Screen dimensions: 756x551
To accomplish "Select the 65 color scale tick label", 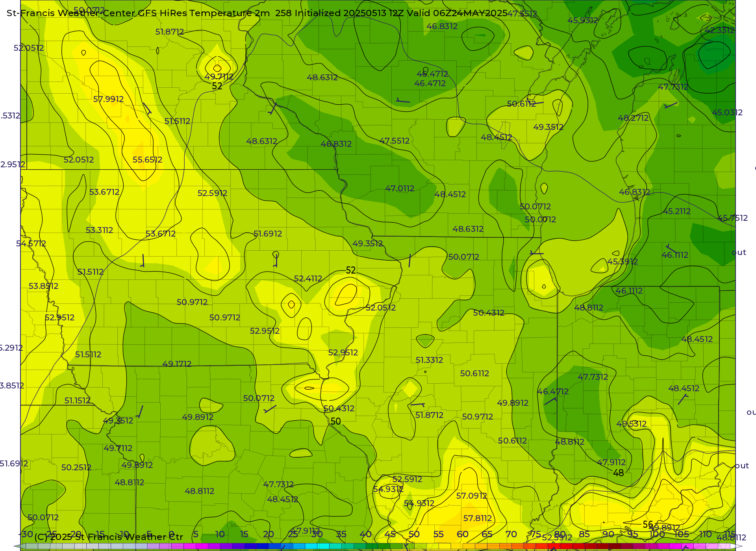I will [x=487, y=534].
